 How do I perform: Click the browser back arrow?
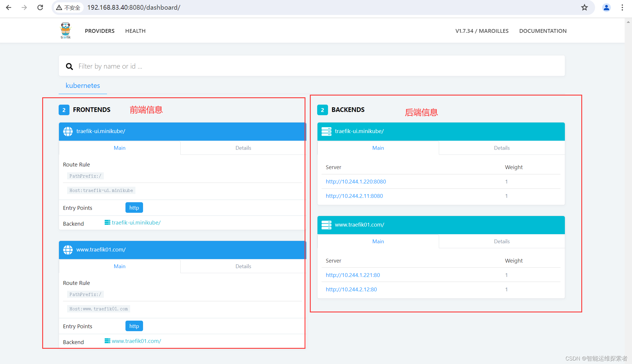click(x=9, y=8)
